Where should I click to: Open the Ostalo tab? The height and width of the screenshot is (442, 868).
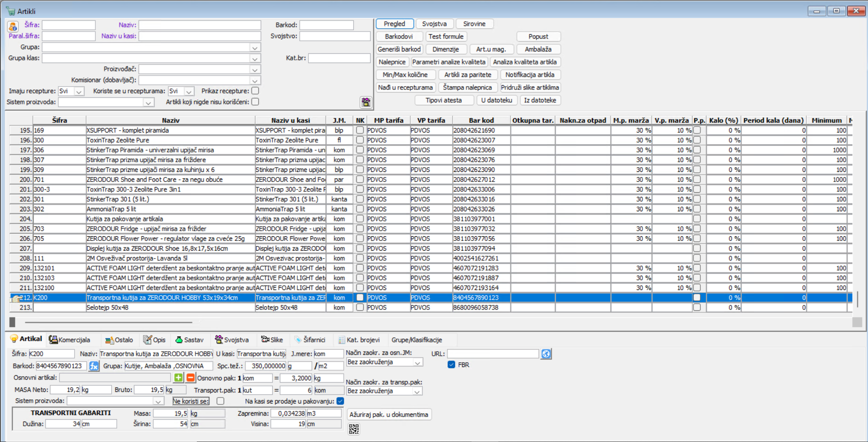(119, 340)
